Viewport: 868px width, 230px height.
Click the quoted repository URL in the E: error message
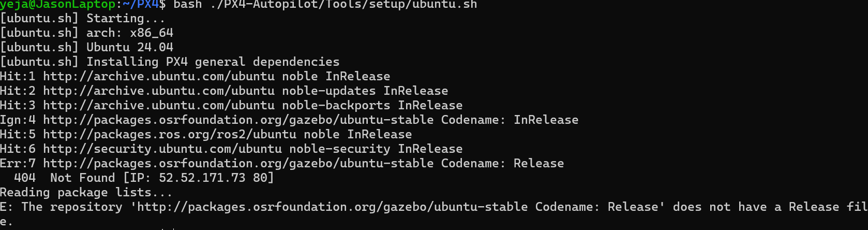[x=332, y=207]
